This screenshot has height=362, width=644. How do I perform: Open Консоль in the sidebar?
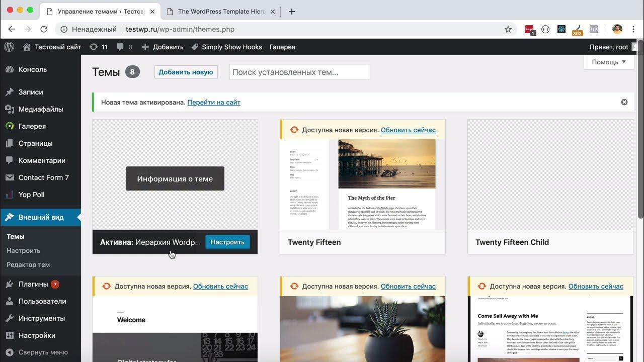(x=40, y=69)
